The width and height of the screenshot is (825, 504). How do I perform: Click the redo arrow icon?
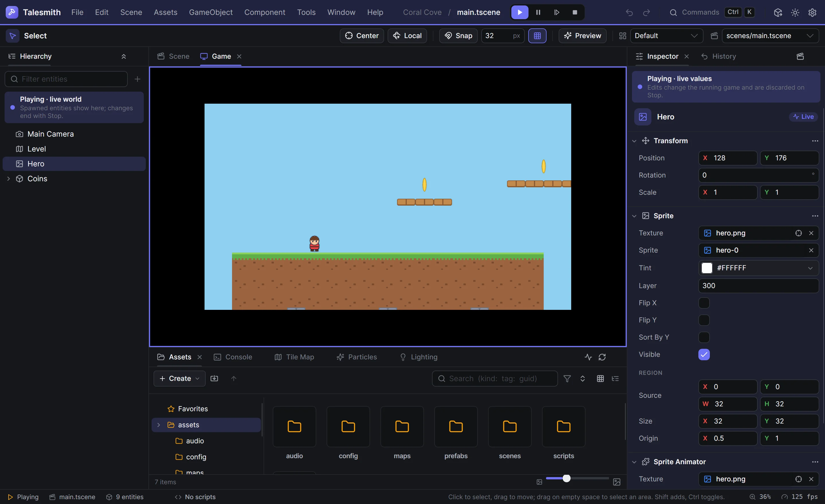tap(646, 12)
